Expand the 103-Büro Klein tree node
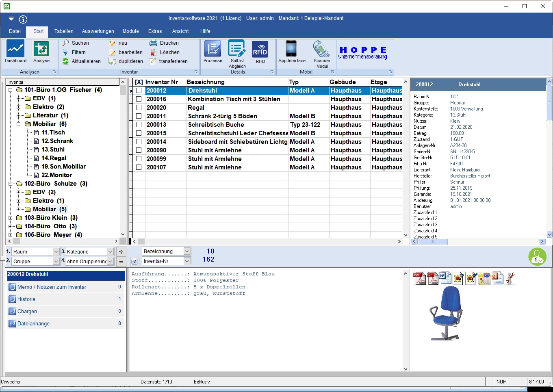553x392 pixels. [x=11, y=218]
